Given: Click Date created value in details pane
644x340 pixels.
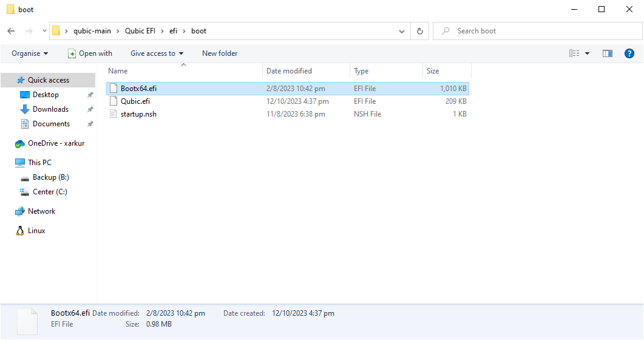Looking at the screenshot, I should pos(303,313).
